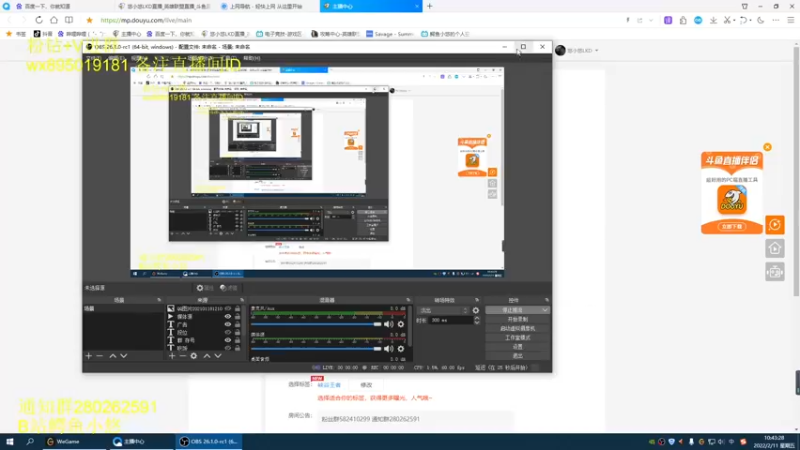This screenshot has width=800, height=450.
Task: Remove the selected source with the minus icon
Action: (183, 356)
